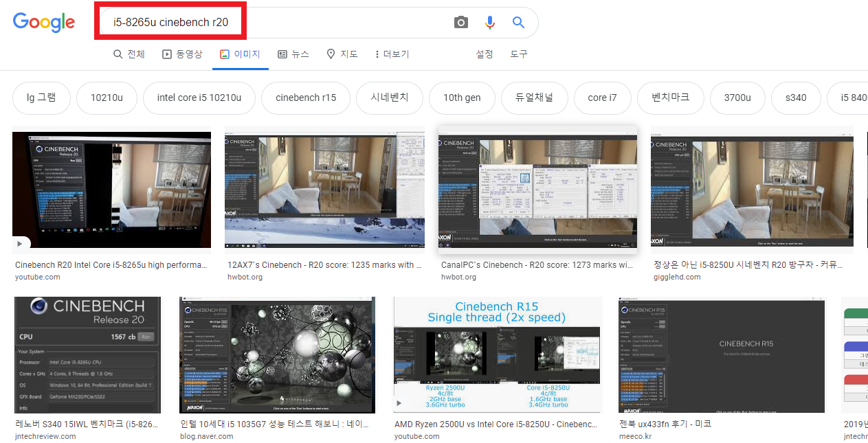Click the blog.naver.com source text
This screenshot has height=443, width=868.
206,436
